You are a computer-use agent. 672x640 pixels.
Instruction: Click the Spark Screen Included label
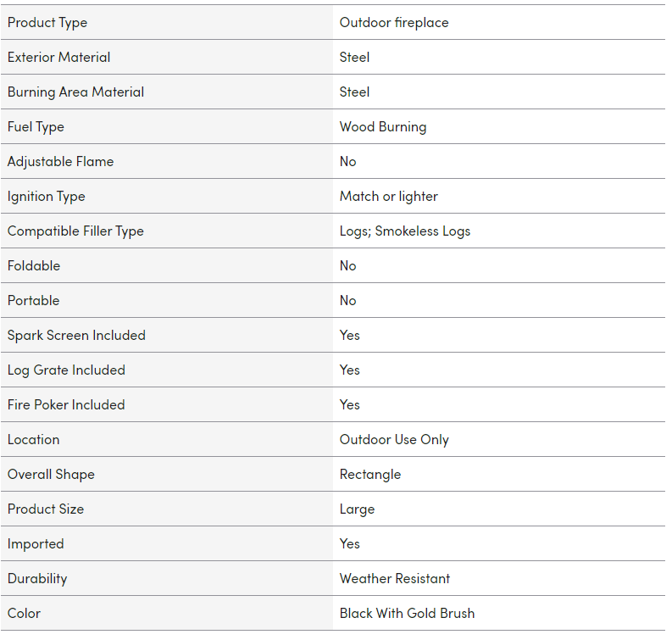77,336
